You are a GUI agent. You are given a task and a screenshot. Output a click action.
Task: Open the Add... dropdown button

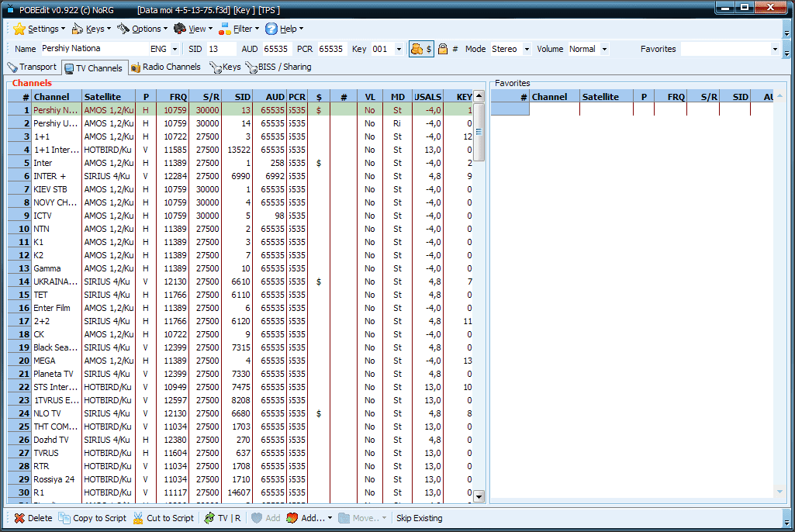(x=309, y=518)
